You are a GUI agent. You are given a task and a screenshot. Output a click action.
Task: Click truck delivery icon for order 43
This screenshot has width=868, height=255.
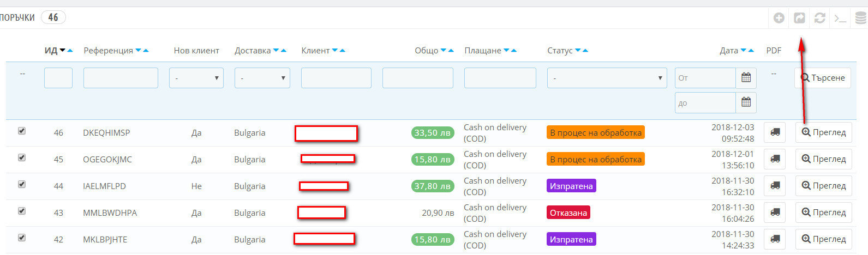point(775,212)
